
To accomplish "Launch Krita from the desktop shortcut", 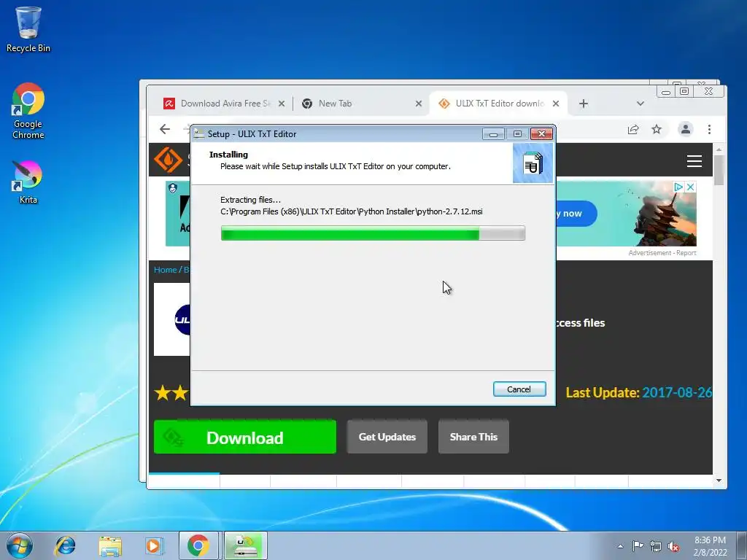I will pos(28,183).
